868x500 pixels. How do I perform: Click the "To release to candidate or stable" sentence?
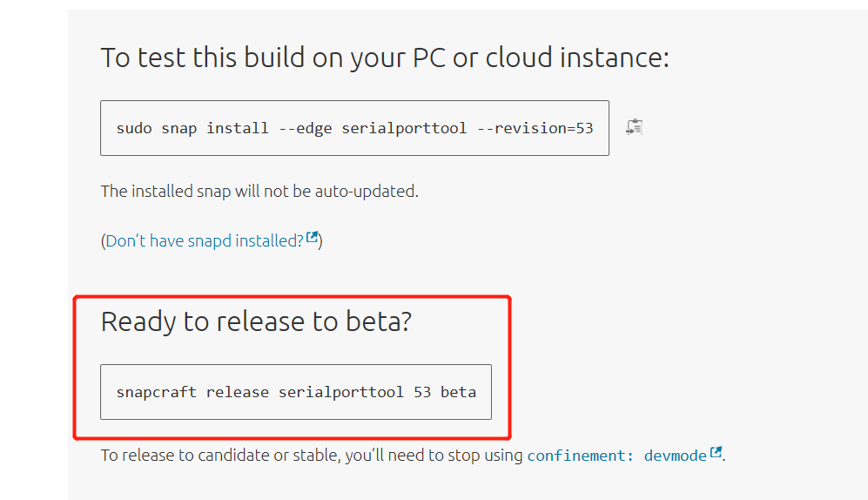(312, 455)
